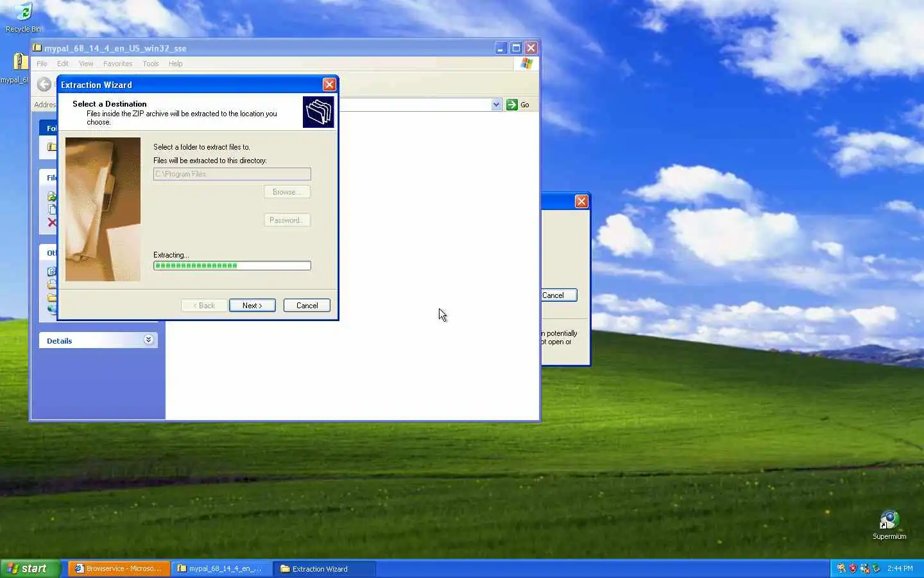Open the Edit menu
Image resolution: width=924 pixels, height=578 pixels.
62,64
